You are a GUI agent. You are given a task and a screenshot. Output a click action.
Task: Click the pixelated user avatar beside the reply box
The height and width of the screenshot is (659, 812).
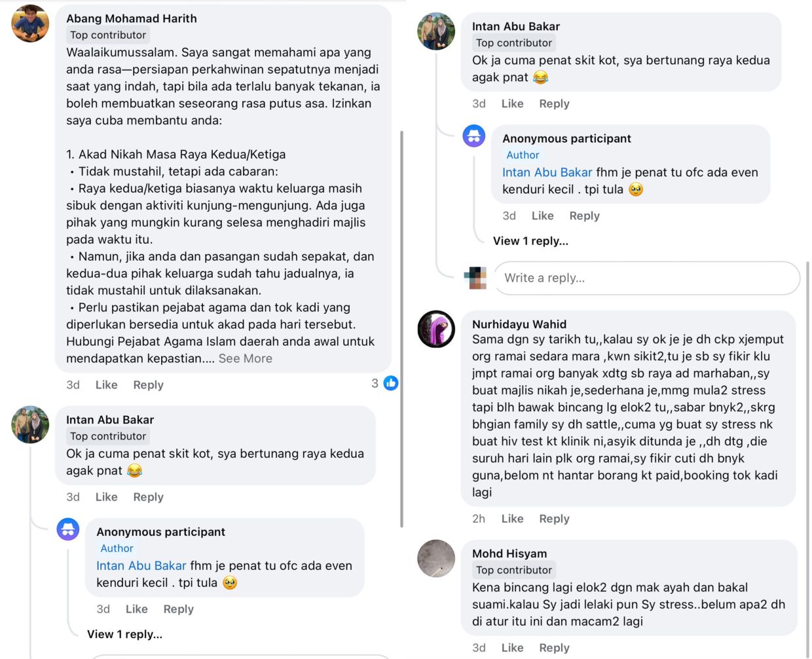475,278
